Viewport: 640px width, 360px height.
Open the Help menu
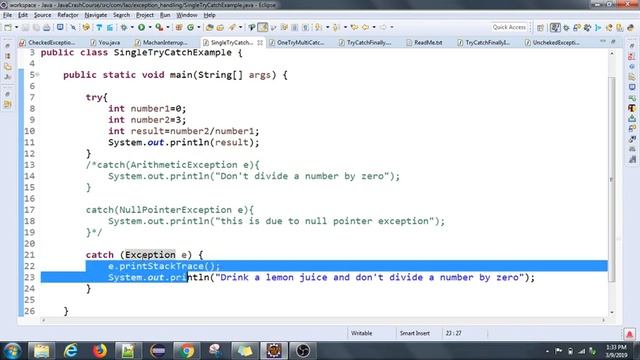click(209, 15)
